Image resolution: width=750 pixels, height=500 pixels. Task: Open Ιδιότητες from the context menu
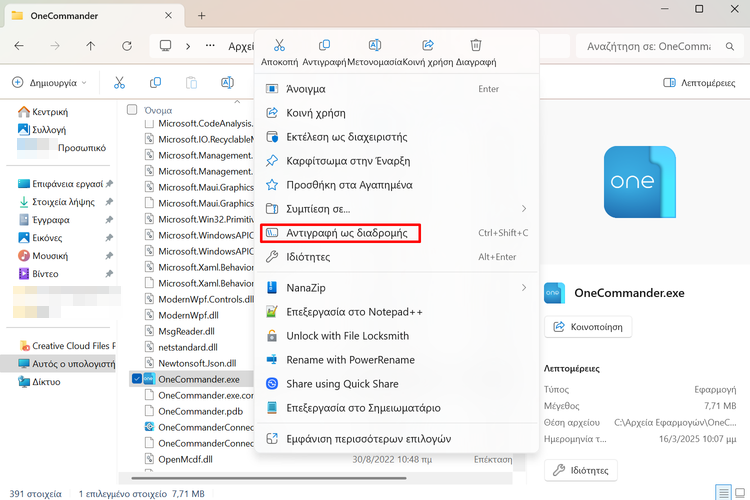click(397, 257)
